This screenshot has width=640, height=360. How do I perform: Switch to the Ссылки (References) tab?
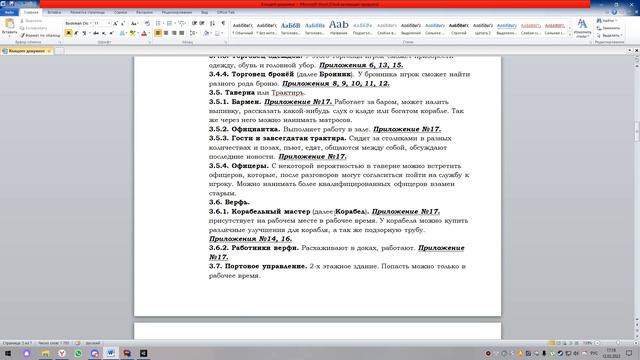coord(120,12)
